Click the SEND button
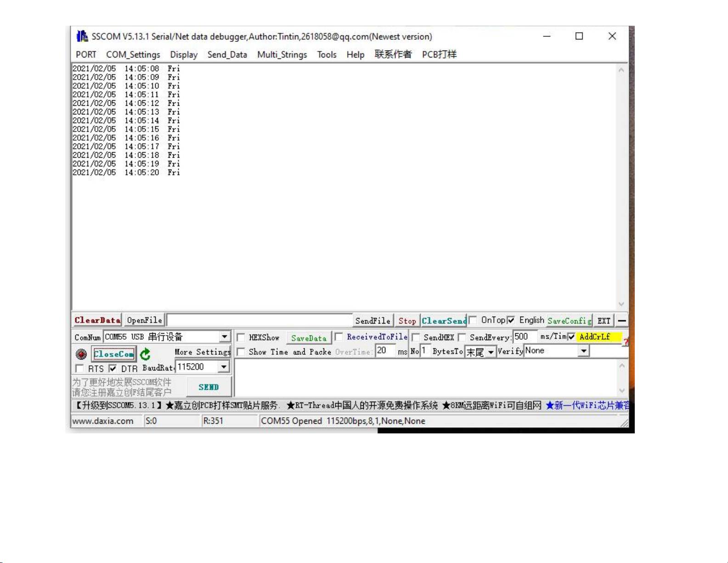Viewport: 728px width, 563px height. coord(209,387)
